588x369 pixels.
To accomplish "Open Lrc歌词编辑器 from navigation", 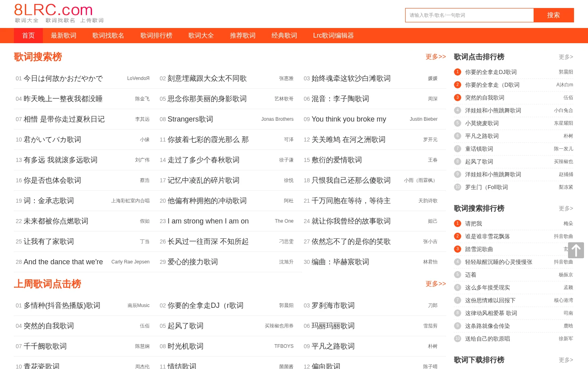I will coord(334,36).
